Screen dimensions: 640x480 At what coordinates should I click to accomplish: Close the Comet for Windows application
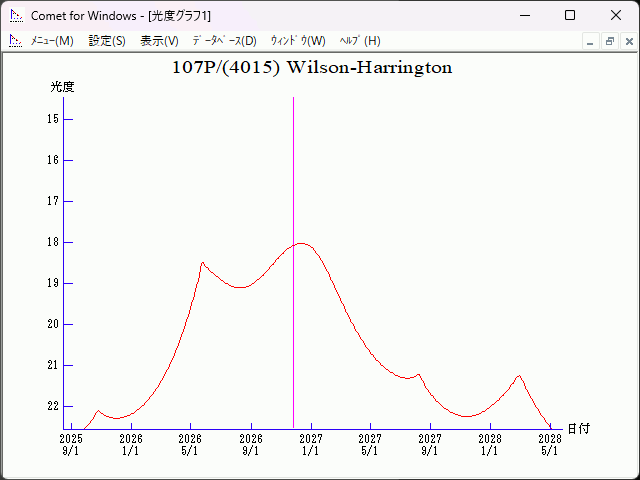(x=616, y=15)
